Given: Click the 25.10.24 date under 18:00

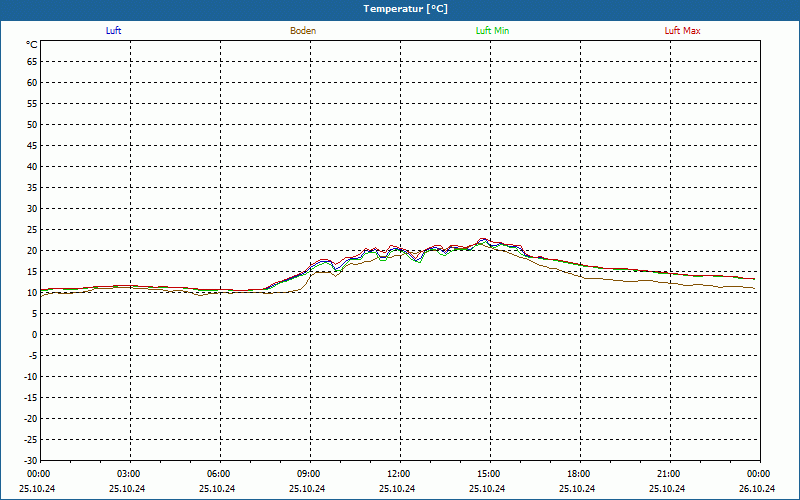Looking at the screenshot, I should 577,489.
